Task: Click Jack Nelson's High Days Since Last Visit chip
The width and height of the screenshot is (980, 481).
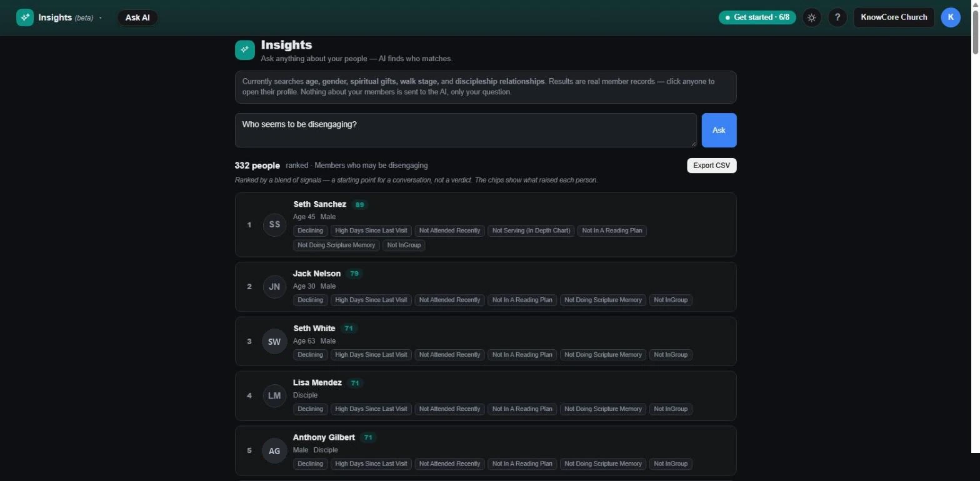Action: pyautogui.click(x=371, y=300)
